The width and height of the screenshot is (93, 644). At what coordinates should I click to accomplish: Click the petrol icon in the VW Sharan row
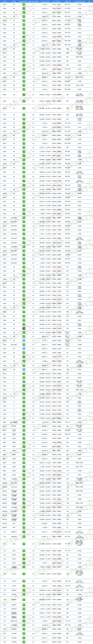[x=24, y=625]
